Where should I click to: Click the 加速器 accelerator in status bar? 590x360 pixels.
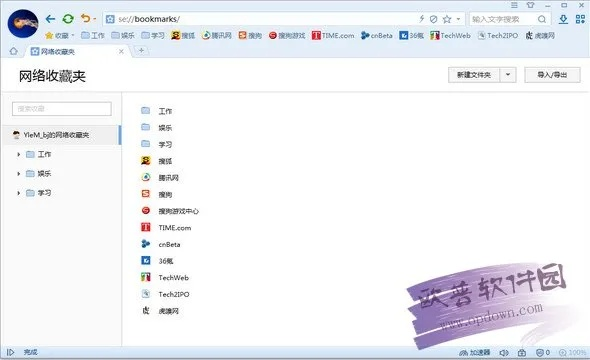click(x=475, y=352)
